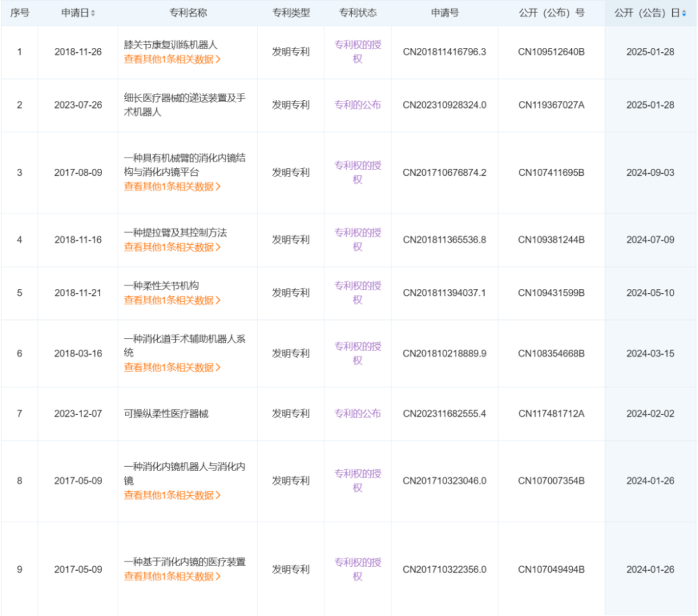The width and height of the screenshot is (698, 616).
Task: Select patent name 可操纵柔性医疗器械
Action: pyautogui.click(x=166, y=414)
